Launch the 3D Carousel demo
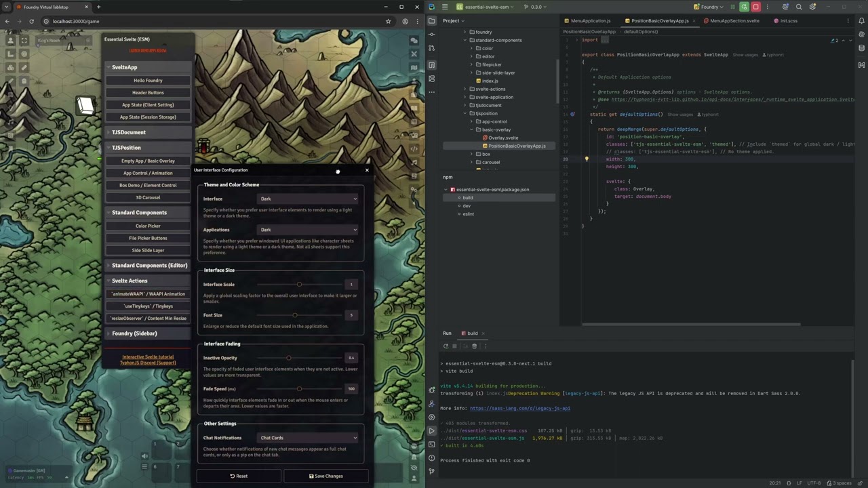 148,198
